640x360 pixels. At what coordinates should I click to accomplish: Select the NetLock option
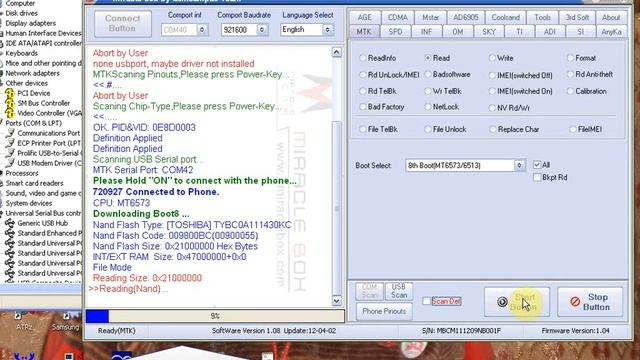pos(428,107)
